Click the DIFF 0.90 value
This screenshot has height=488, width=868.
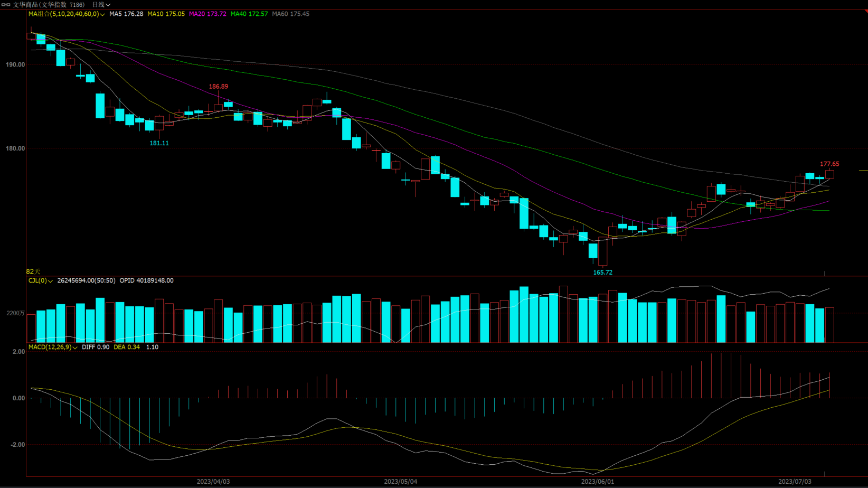(96, 348)
